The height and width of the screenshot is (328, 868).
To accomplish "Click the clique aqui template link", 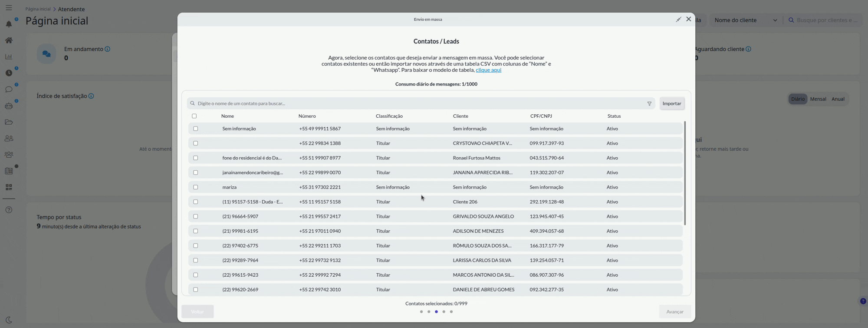I will (x=488, y=70).
